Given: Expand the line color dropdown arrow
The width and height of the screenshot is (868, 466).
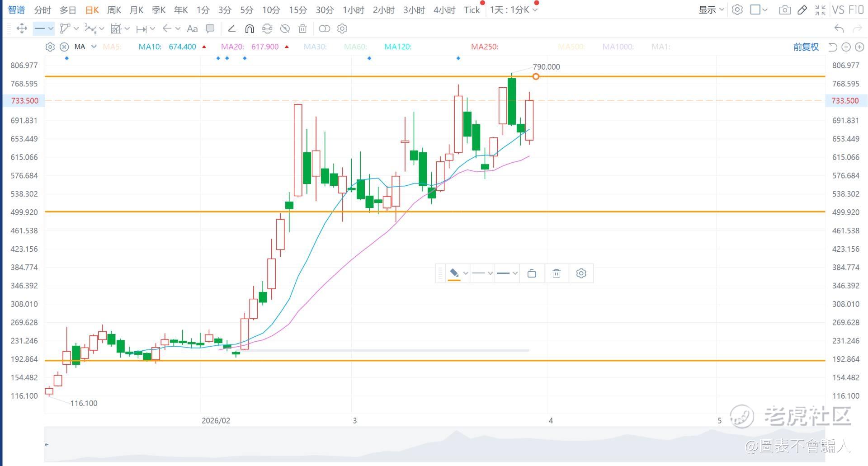Looking at the screenshot, I should click(x=466, y=273).
